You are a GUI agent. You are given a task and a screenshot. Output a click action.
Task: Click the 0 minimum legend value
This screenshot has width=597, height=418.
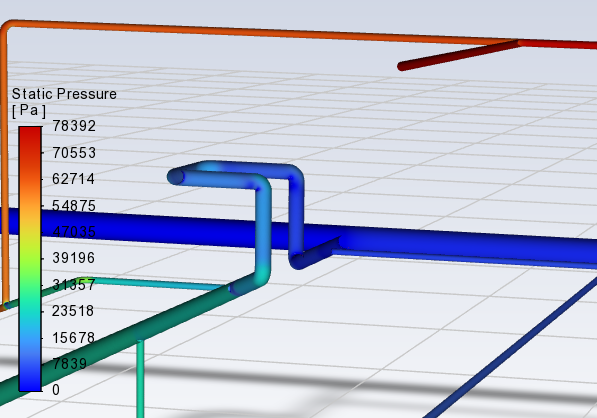[x=56, y=390]
